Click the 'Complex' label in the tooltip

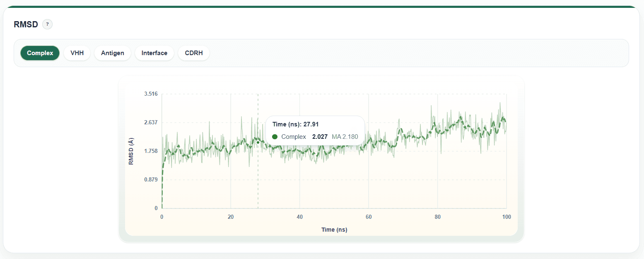tap(294, 137)
